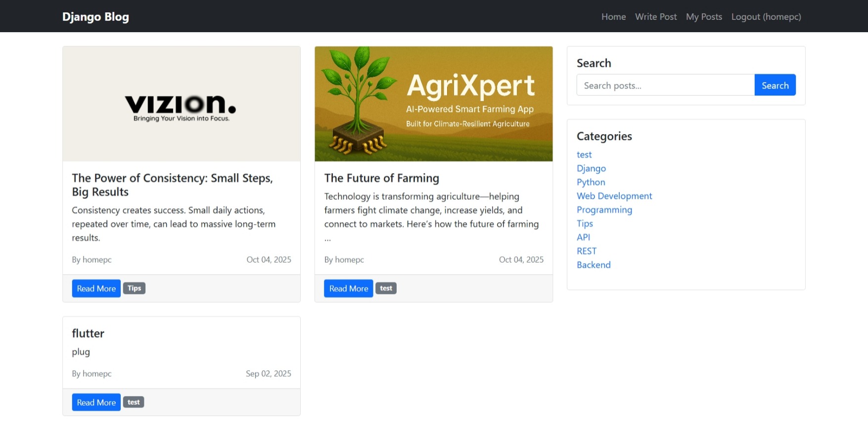Click Read More on Future of Farming post
Image resolution: width=868 pixels, height=429 pixels.
(x=349, y=288)
